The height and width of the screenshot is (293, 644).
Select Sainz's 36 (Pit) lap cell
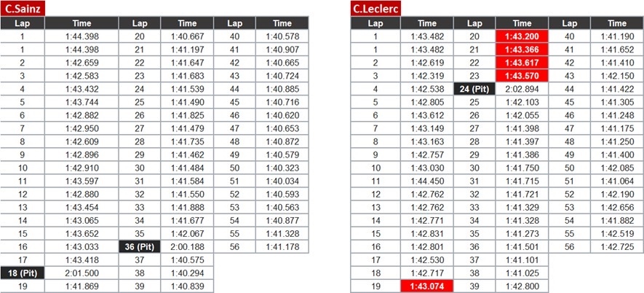(139, 246)
